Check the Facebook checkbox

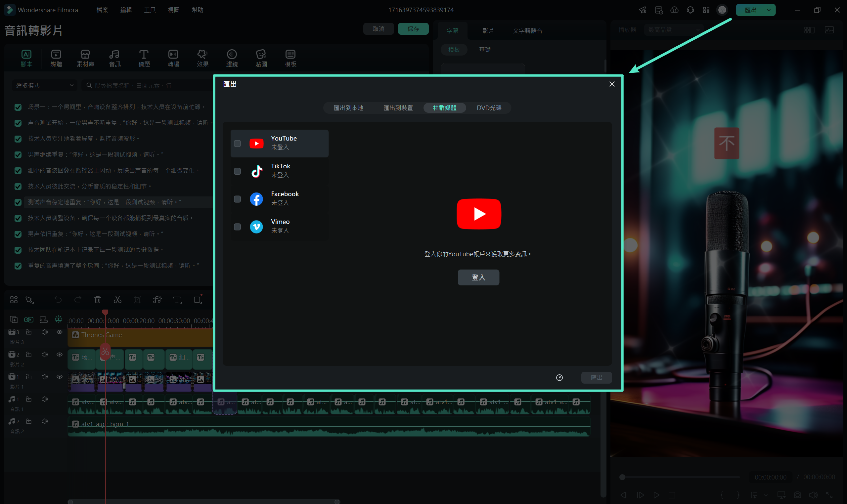click(238, 199)
